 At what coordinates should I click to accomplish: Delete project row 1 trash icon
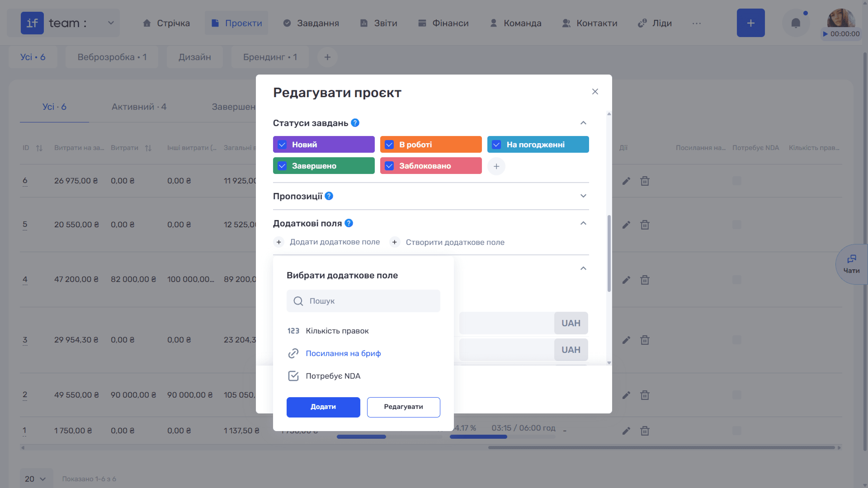click(645, 431)
